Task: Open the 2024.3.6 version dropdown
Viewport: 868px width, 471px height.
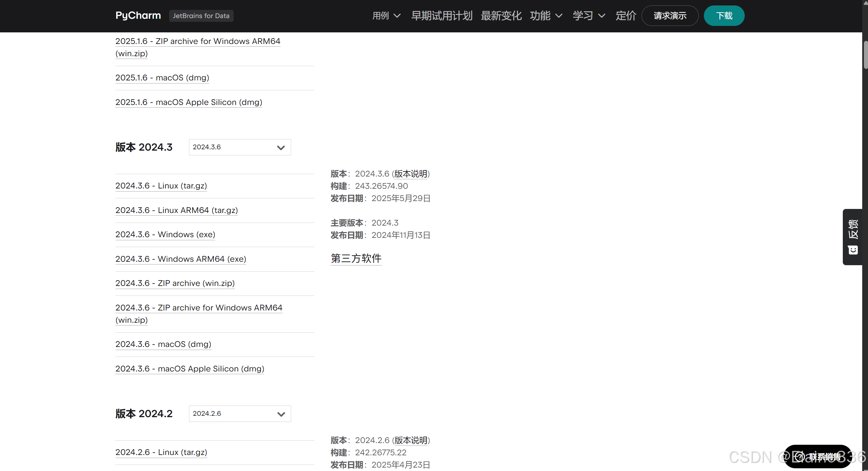Action: (240, 147)
